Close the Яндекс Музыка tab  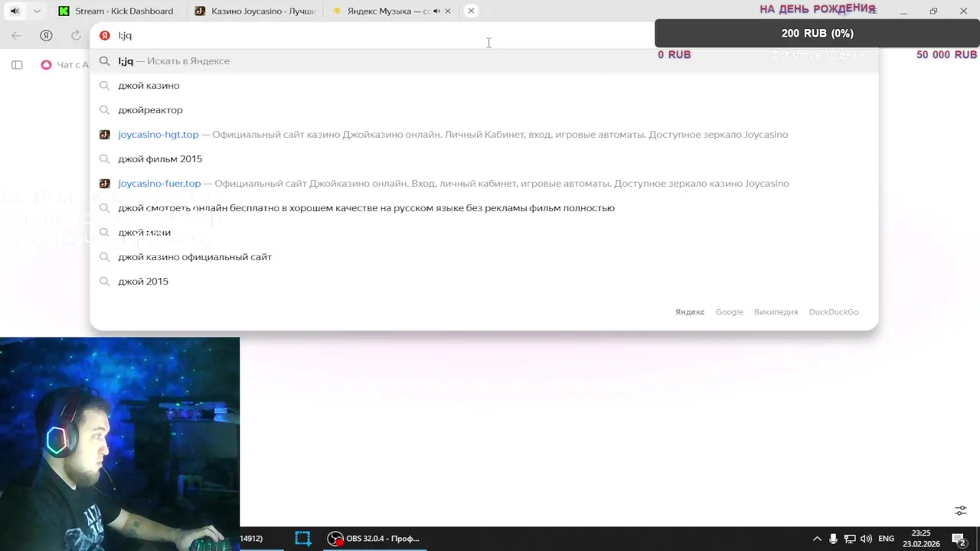coord(448,11)
